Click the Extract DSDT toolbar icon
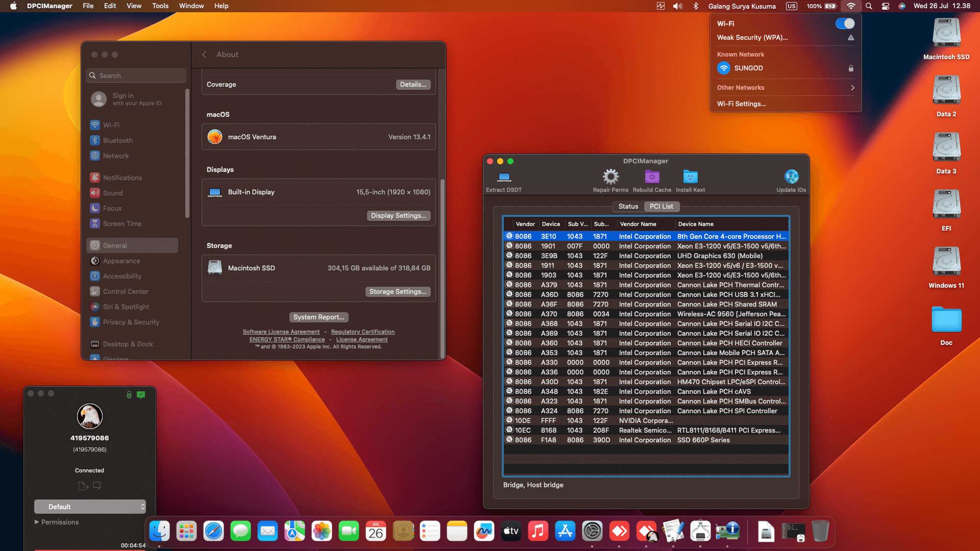The height and width of the screenshot is (551, 980). (503, 179)
